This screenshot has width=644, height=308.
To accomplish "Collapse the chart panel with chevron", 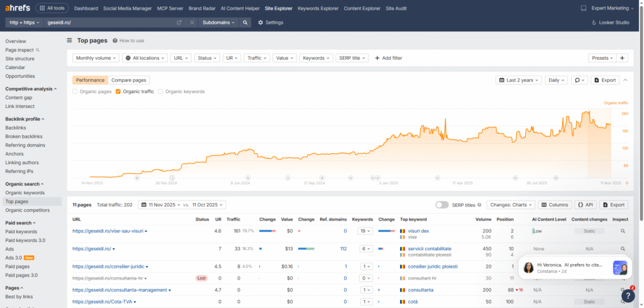I will [x=626, y=80].
